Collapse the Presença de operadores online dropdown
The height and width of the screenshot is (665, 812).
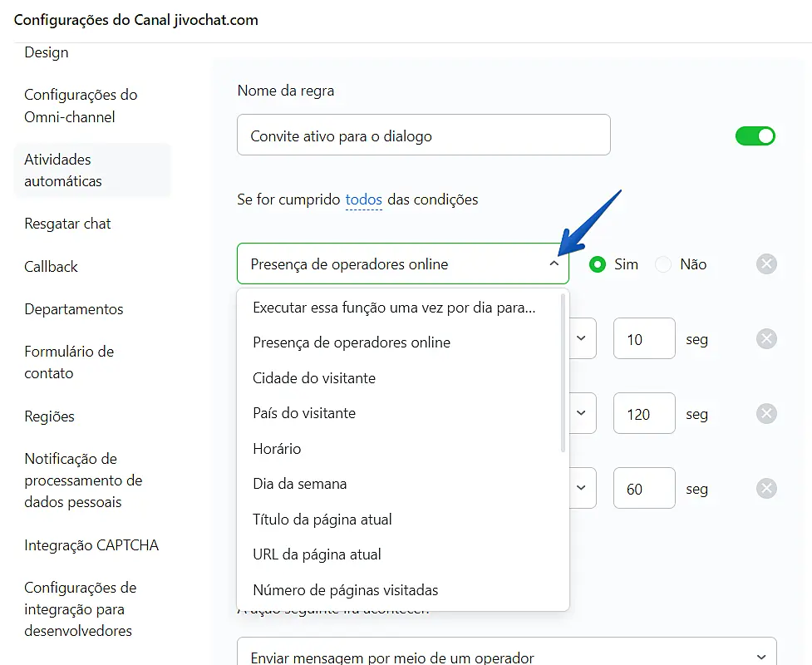click(554, 264)
